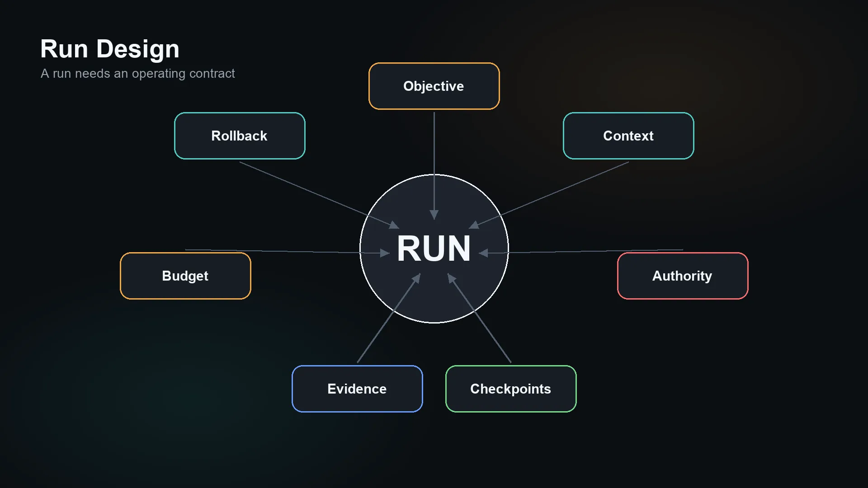868x488 pixels.
Task: Click the Checkpoints node box
Action: click(x=511, y=389)
